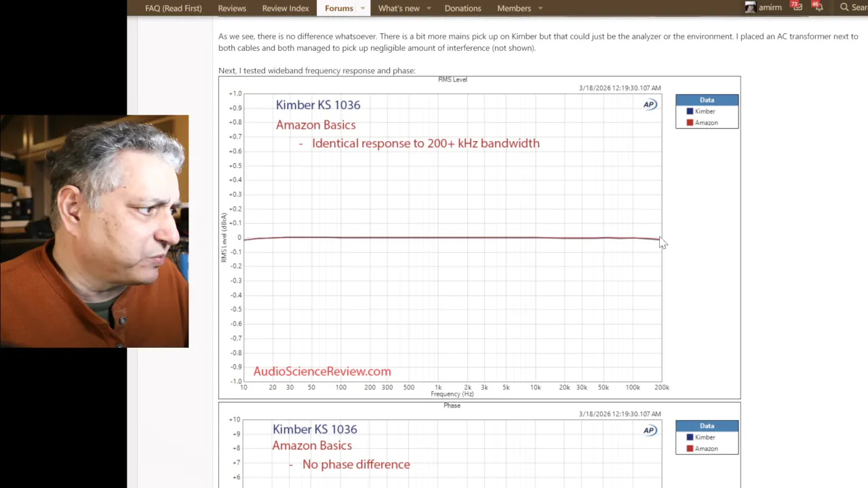Click the Kimber blue swatch in Phase legend

[690, 437]
